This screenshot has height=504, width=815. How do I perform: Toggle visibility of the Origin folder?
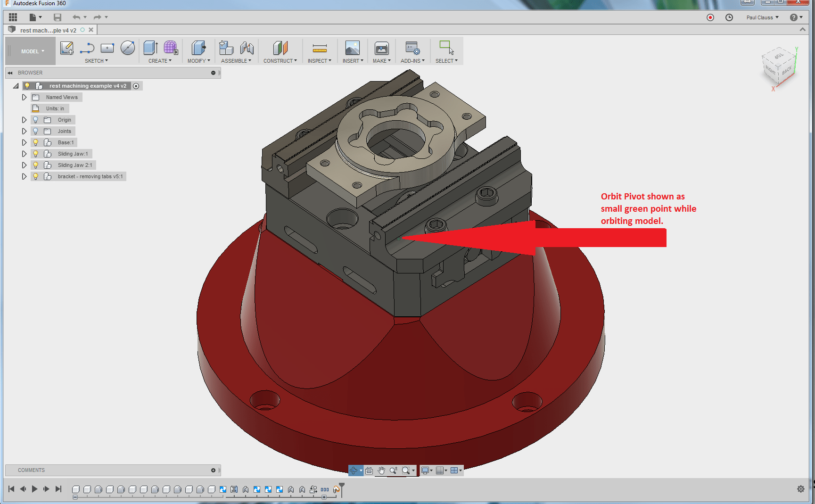35,119
